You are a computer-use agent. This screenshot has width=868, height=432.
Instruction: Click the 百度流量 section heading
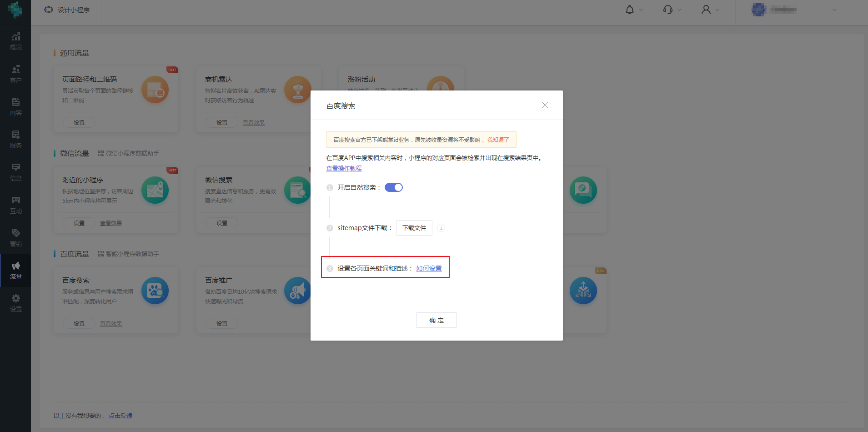[x=75, y=254]
